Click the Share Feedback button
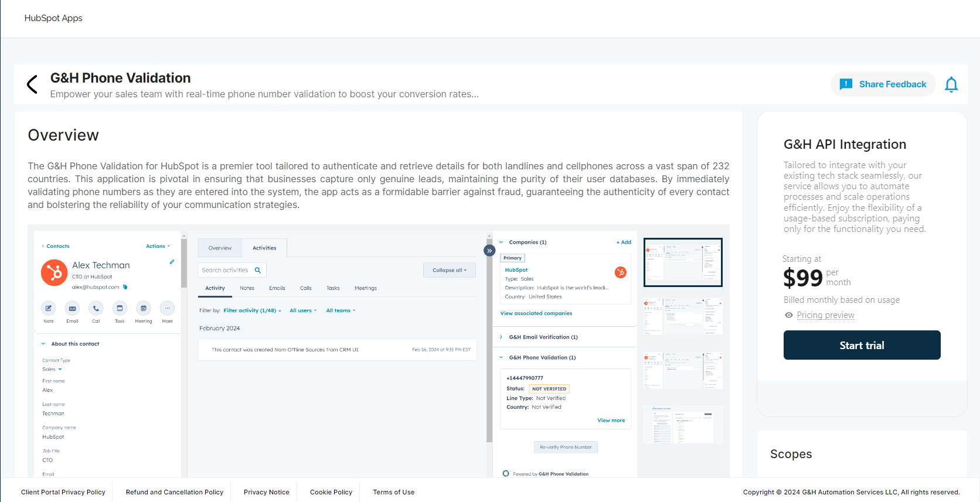 click(883, 84)
